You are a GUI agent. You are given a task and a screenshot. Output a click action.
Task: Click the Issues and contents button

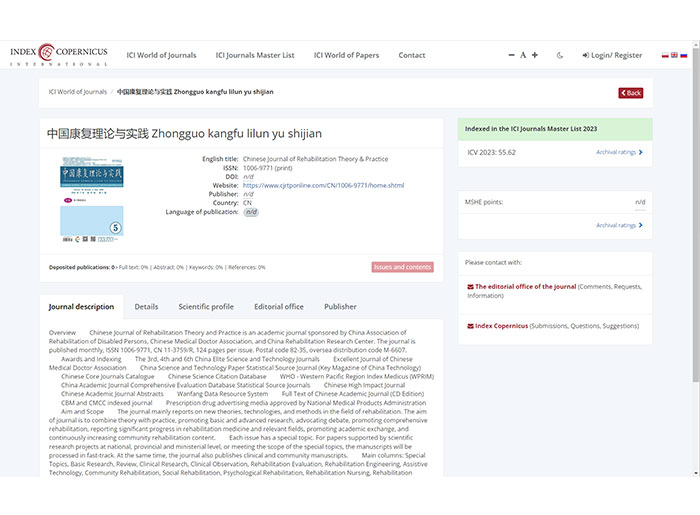[x=402, y=267]
